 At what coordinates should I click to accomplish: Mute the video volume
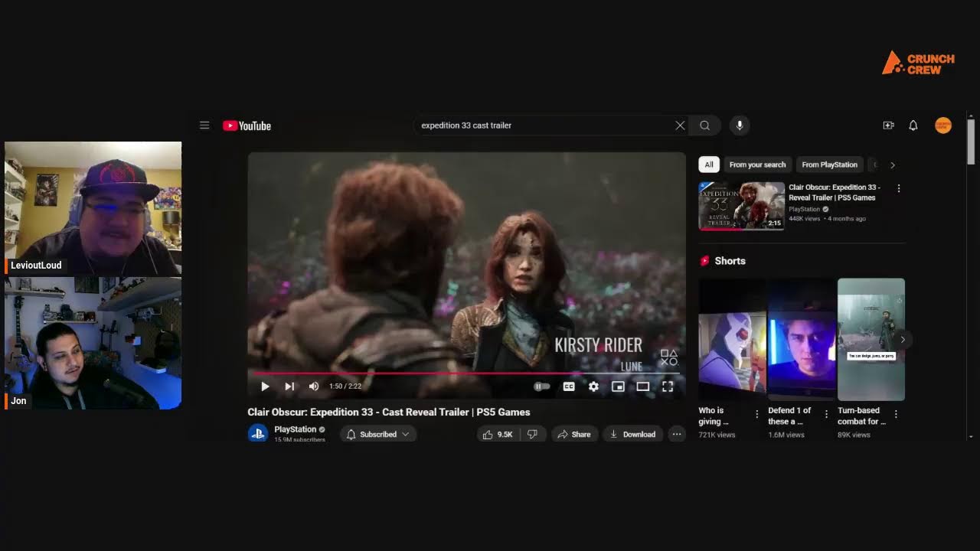pyautogui.click(x=314, y=386)
